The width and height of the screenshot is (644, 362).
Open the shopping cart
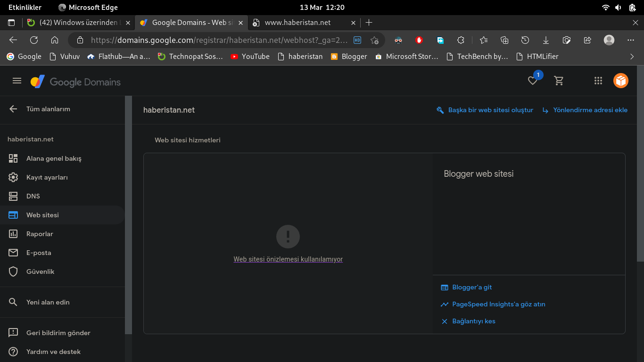coord(559,81)
